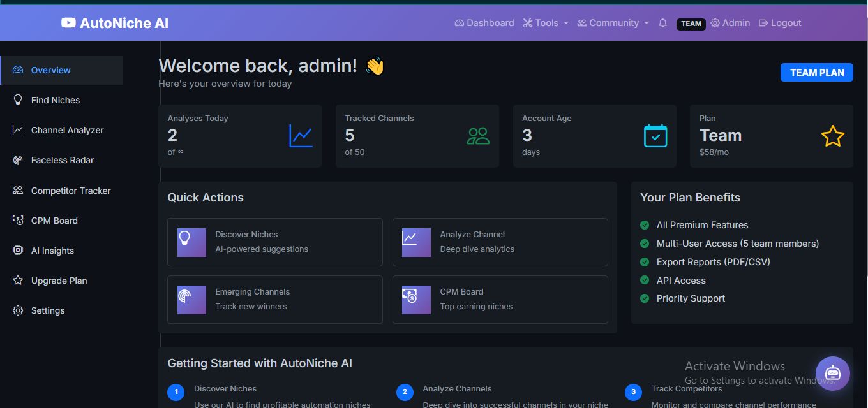Click the TEAM badge in navbar
Image resolution: width=868 pixels, height=408 pixels.
(691, 24)
